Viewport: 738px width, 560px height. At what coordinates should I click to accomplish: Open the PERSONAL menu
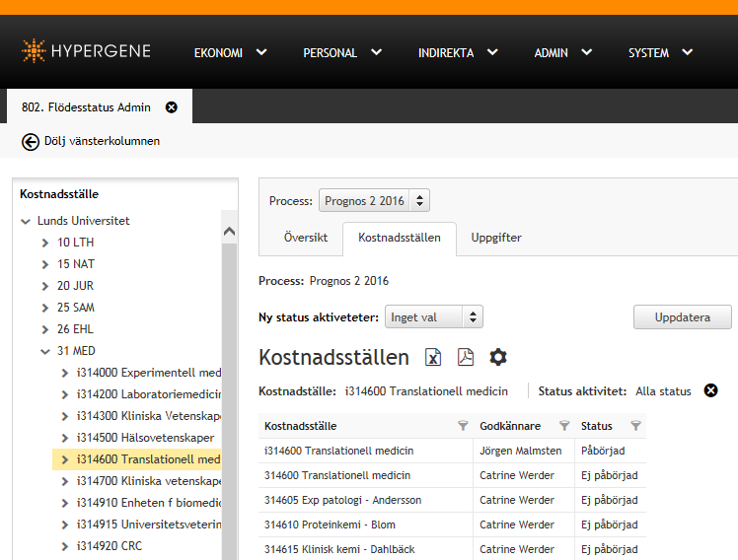coord(342,52)
